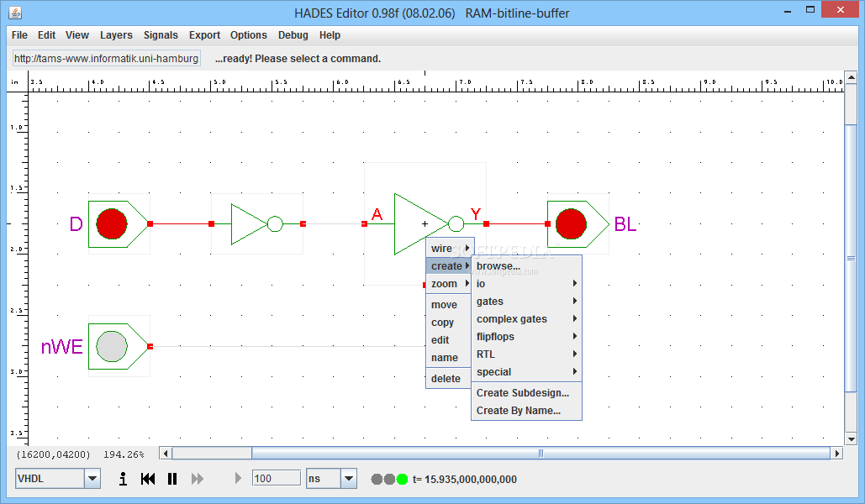This screenshot has width=865, height=504.
Task: Select delete in context menu
Action: tap(449, 378)
